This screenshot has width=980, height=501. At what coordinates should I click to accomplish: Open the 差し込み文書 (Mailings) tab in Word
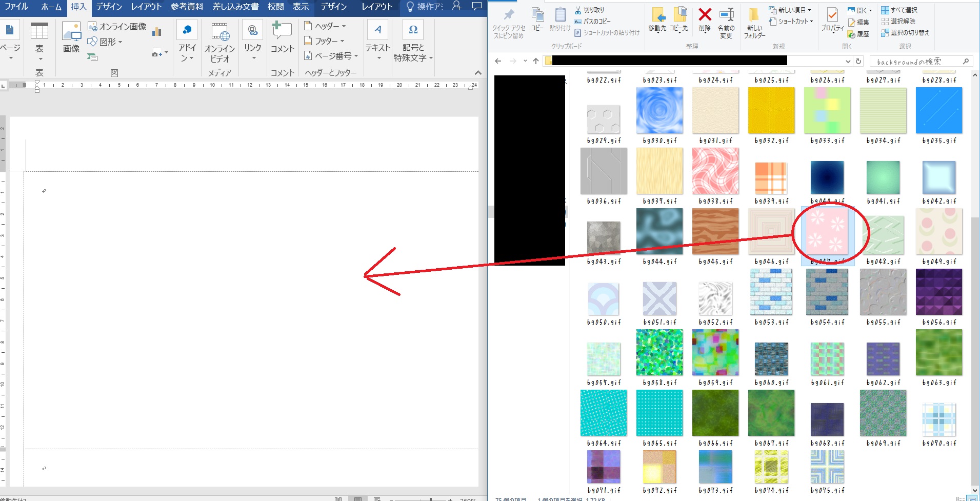pos(236,7)
